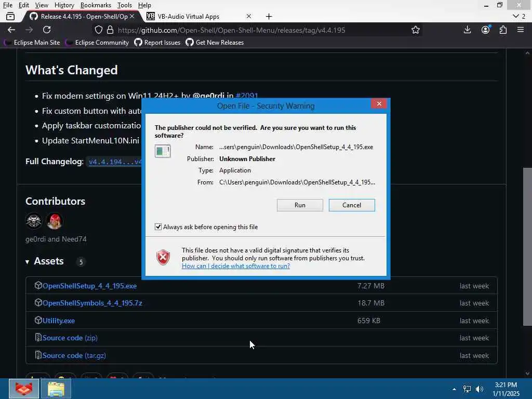
Task: Open the File menu
Action: pyautogui.click(x=7, y=5)
